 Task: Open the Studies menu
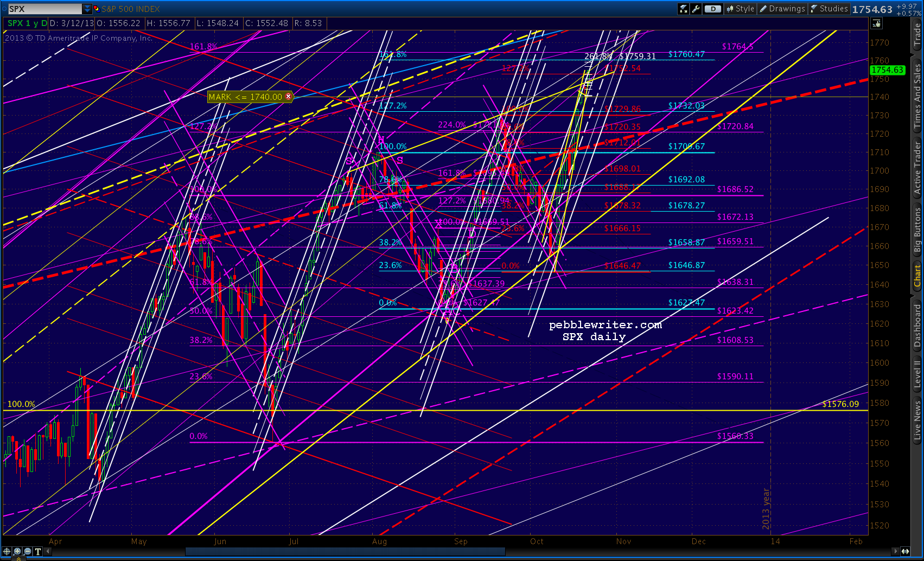[x=829, y=9]
